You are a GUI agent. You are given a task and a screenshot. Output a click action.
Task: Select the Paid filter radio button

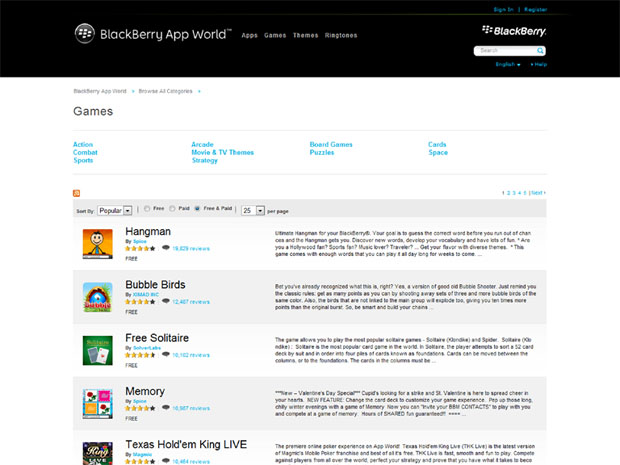coord(172,208)
